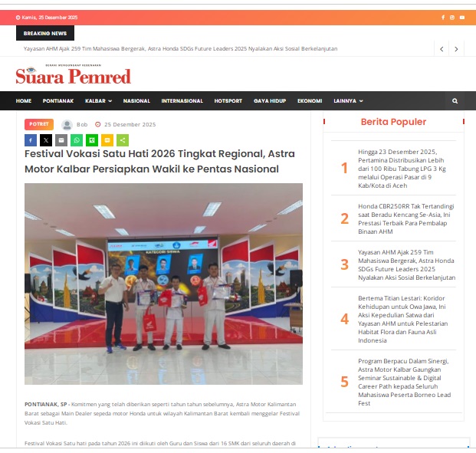This screenshot has height=453, width=476.
Task: Click the Suara Pemred logo
Action: tap(74, 75)
